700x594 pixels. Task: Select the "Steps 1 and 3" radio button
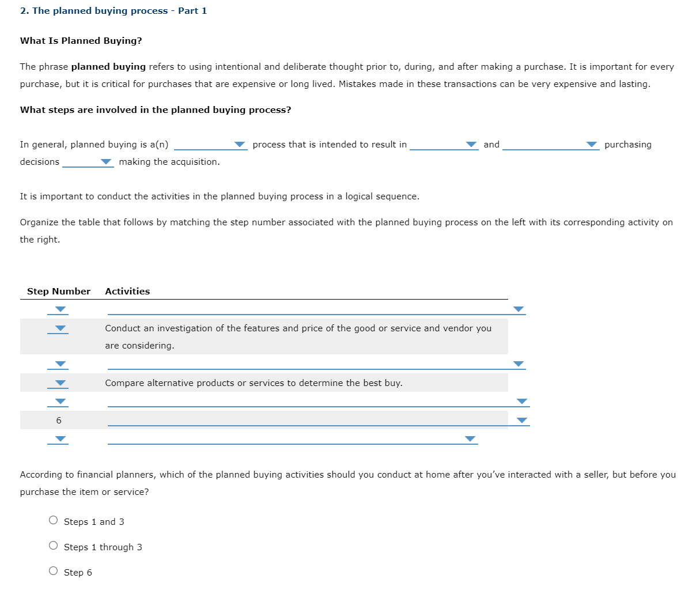[x=53, y=520]
